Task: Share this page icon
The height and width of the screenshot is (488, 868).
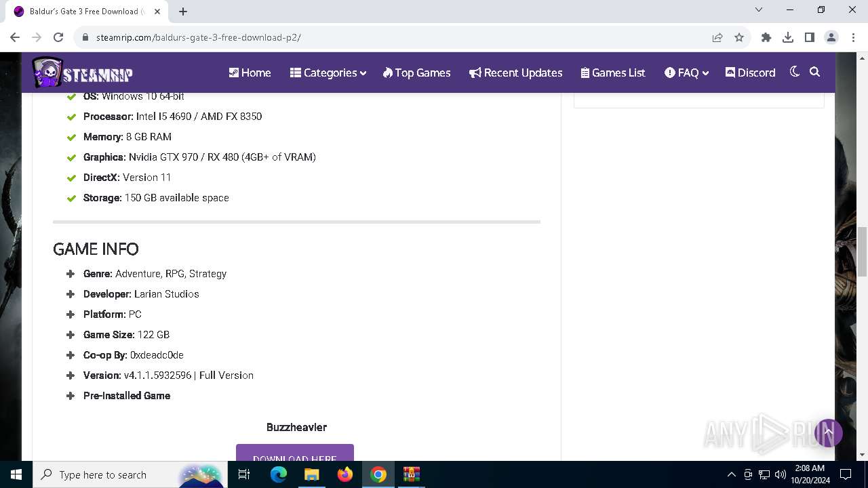Action: click(717, 37)
